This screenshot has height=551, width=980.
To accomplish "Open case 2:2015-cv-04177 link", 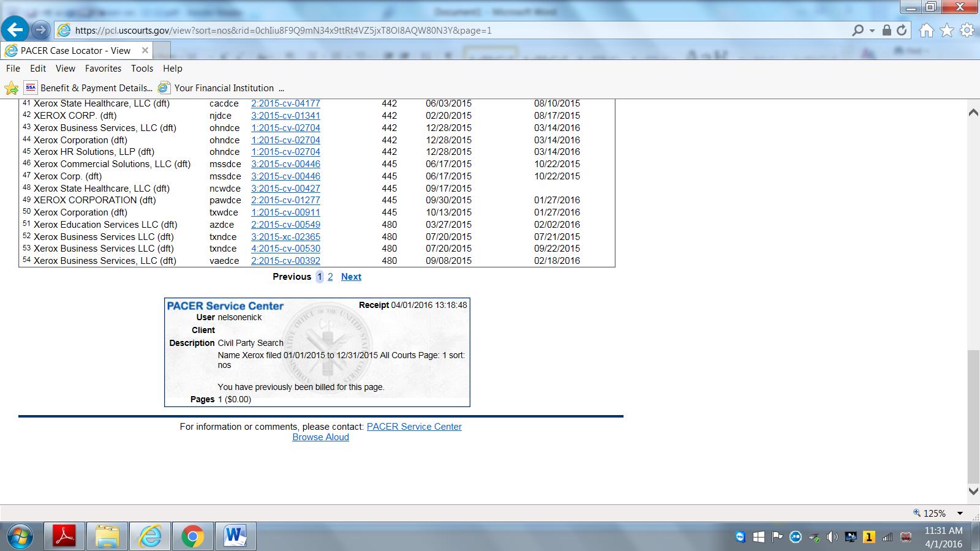I will tap(285, 103).
